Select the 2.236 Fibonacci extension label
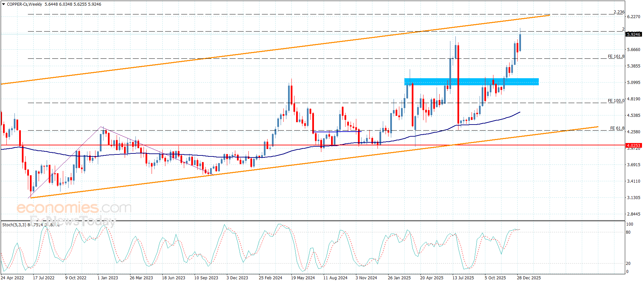Viewport: 644px width, 282px height. point(619,12)
